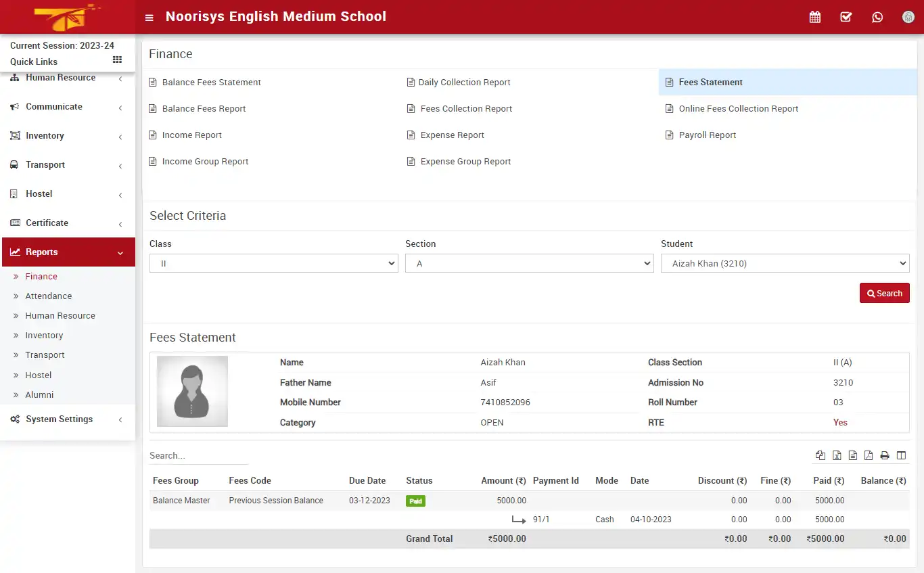Image resolution: width=924 pixels, height=573 pixels.
Task: Open the Class dropdown showing II
Action: [273, 263]
